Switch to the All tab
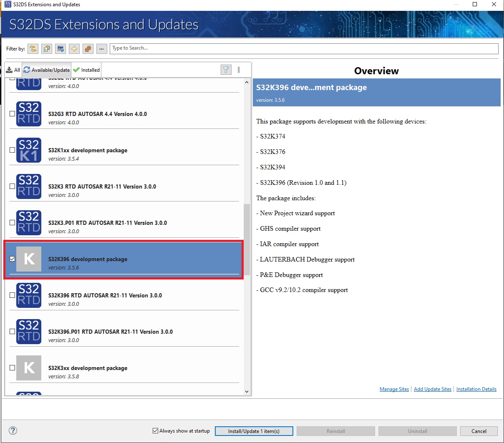Screen dimensions: 504x443 tap(13, 70)
